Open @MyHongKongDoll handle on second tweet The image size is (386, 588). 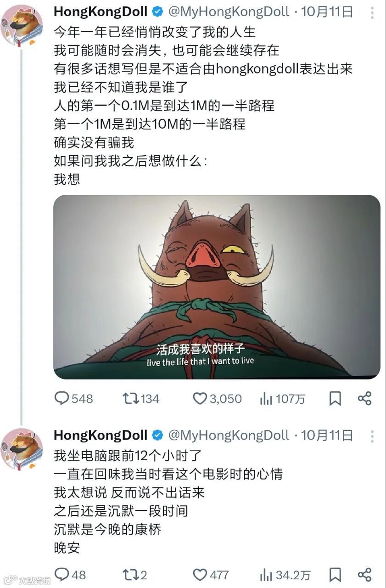click(229, 435)
